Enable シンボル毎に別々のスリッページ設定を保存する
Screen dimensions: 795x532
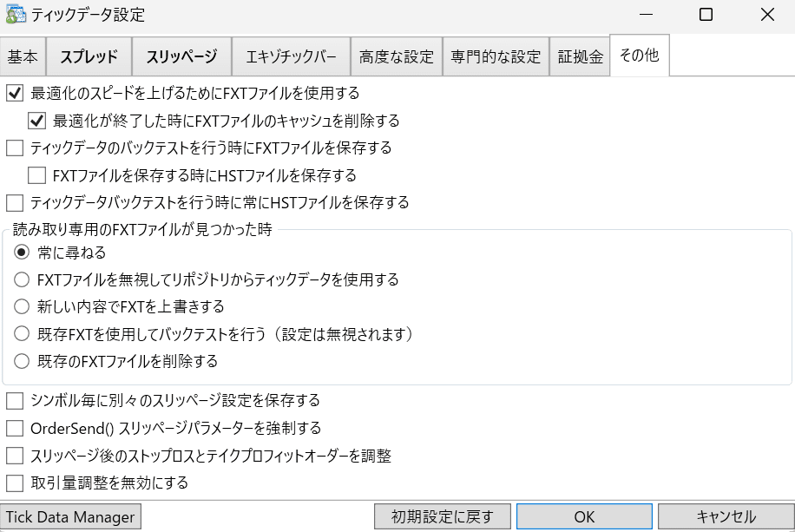point(14,401)
